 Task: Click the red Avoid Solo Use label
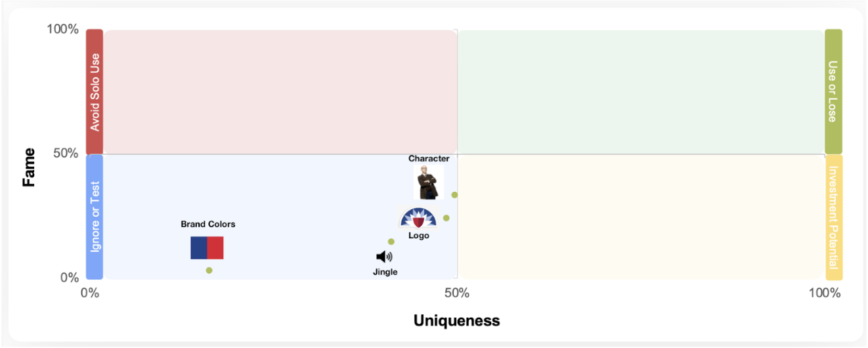tap(95, 91)
